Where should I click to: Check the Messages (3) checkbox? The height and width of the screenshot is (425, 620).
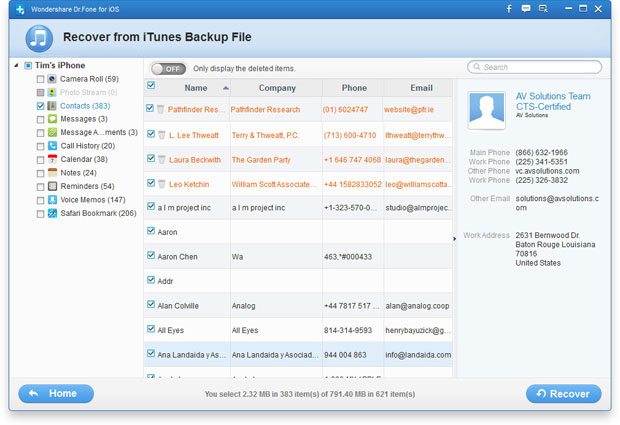[x=40, y=119]
